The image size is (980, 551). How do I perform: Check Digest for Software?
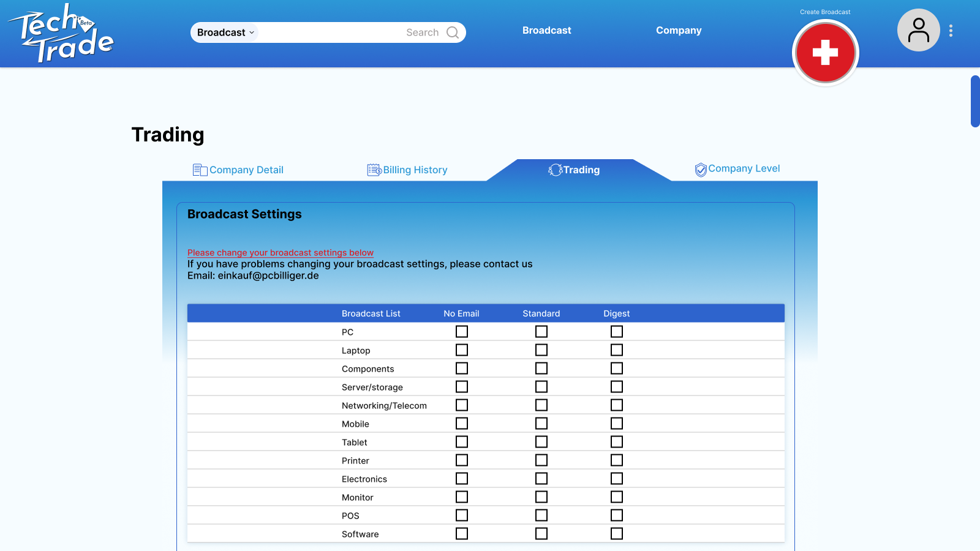[x=617, y=533]
